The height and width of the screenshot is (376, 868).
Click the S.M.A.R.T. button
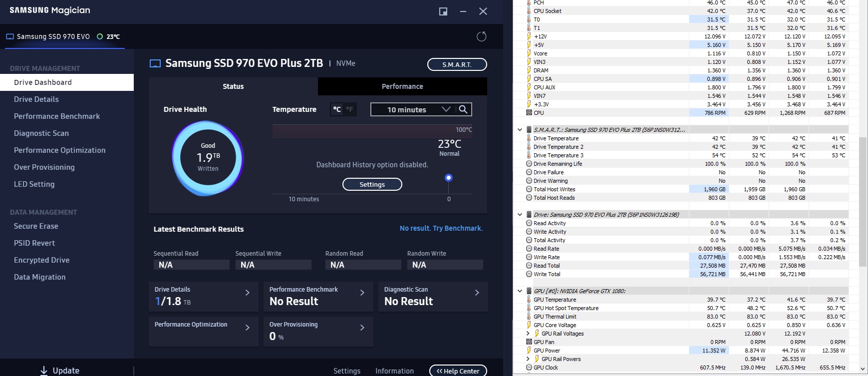coord(457,64)
